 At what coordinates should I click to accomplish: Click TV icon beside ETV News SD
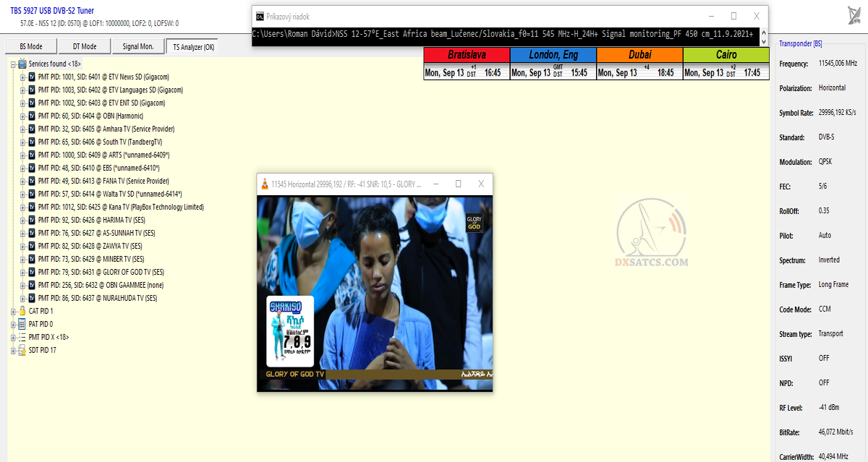point(32,77)
